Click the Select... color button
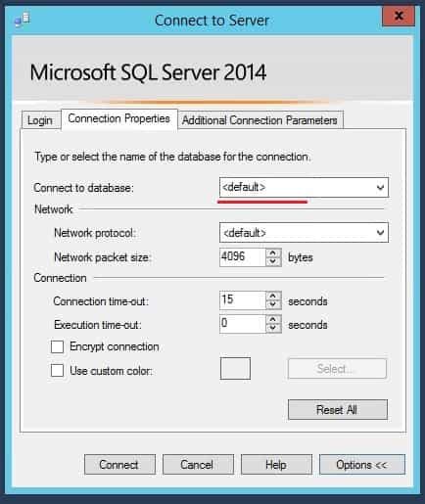This screenshot has width=425, height=504. click(x=337, y=369)
